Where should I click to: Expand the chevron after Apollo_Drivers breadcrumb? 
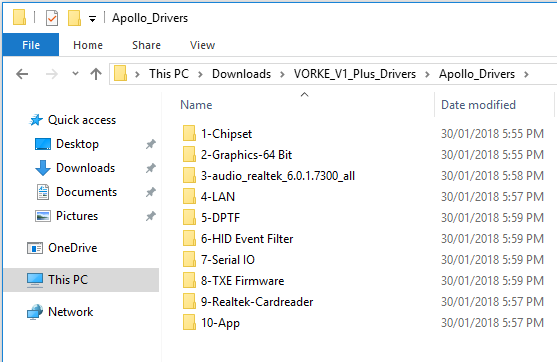526,74
